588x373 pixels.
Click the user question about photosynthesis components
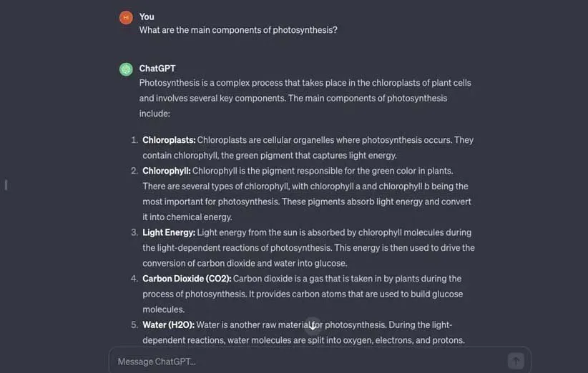click(238, 30)
